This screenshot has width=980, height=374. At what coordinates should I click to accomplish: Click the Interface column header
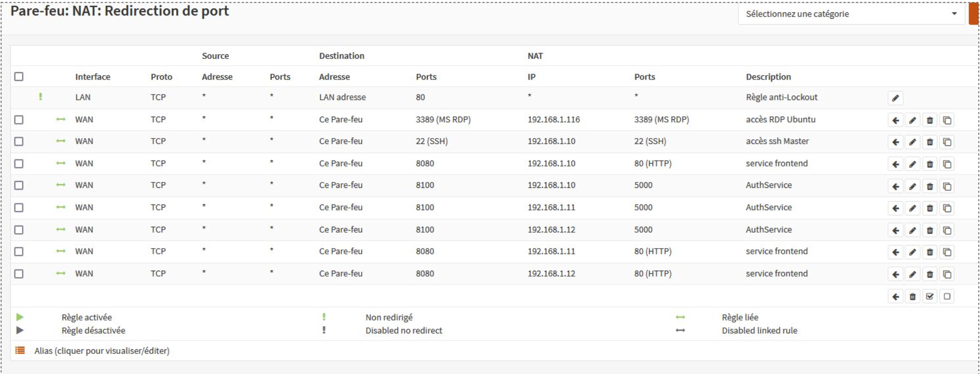pyautogui.click(x=92, y=77)
